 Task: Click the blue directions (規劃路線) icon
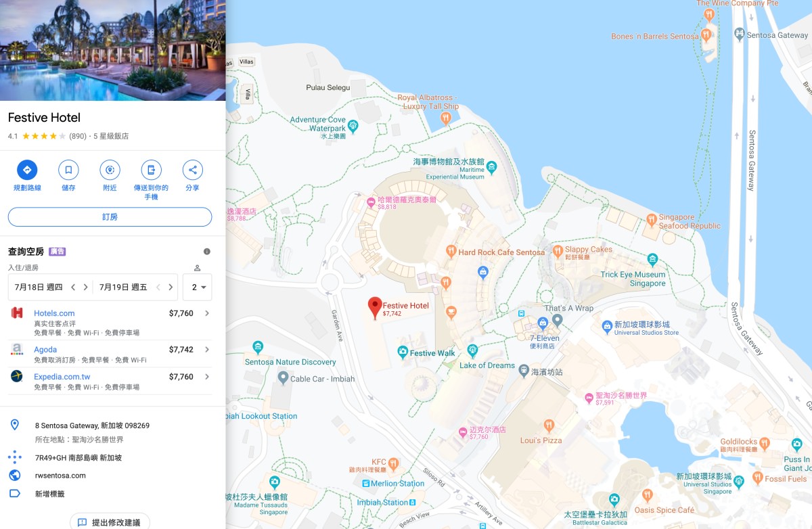27,170
